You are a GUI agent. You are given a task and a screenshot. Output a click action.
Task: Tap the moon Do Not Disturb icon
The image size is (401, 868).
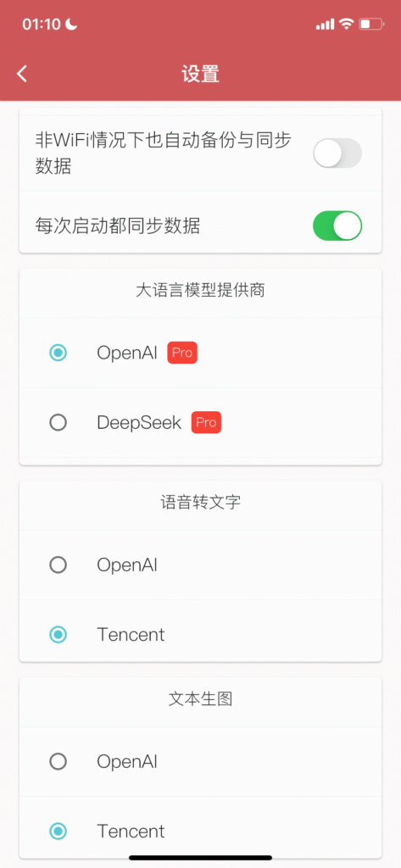(71, 24)
